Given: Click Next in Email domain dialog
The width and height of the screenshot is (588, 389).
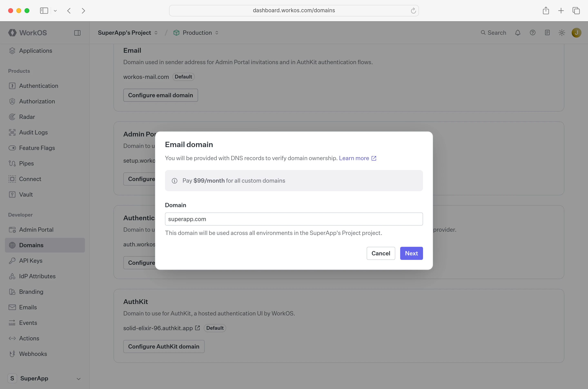Looking at the screenshot, I should click(411, 253).
